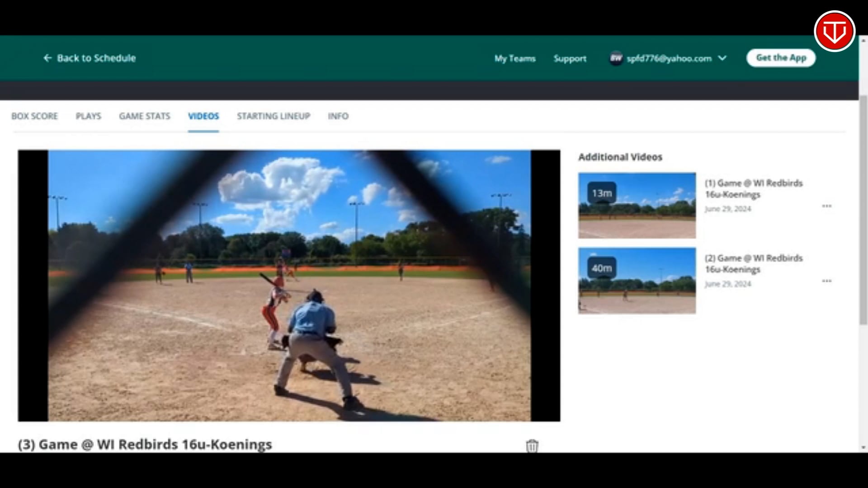
Task: Go to My Teams
Action: [514, 59]
